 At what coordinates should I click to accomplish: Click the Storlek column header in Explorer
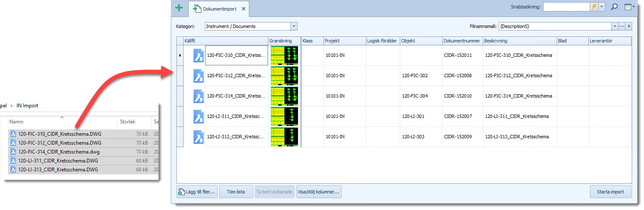(x=134, y=122)
